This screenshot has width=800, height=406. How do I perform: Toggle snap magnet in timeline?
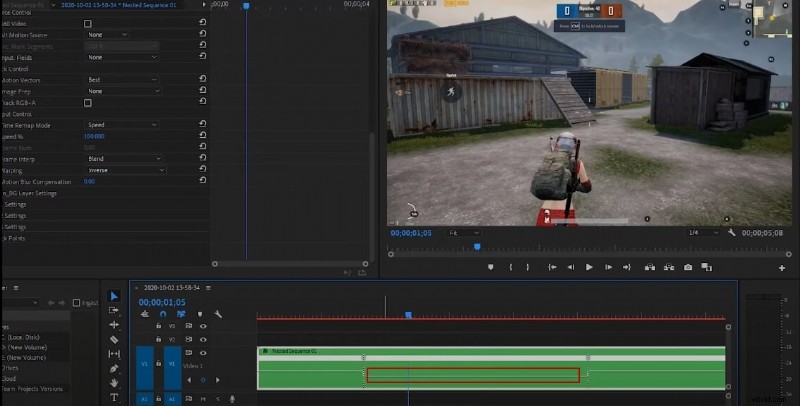(x=163, y=314)
